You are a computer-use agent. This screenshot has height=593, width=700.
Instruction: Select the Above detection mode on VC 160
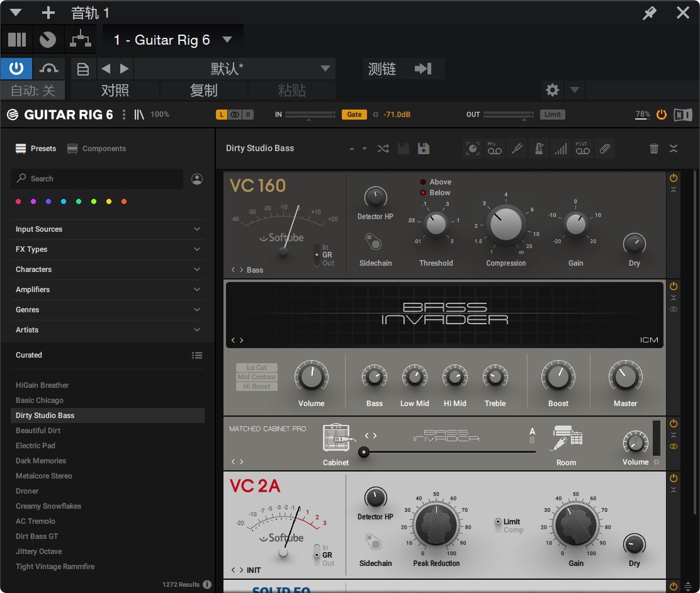(x=423, y=182)
